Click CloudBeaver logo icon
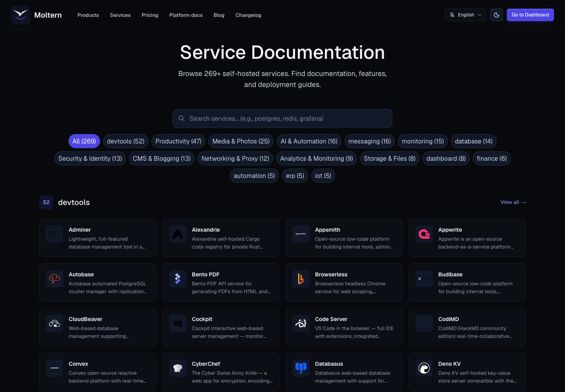The height and width of the screenshot is (392, 565). point(55,323)
